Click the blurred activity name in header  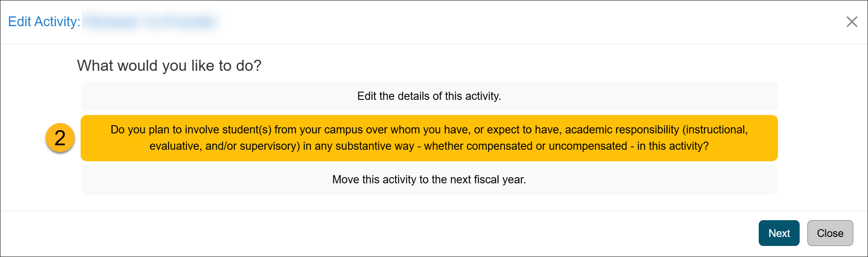(x=151, y=22)
